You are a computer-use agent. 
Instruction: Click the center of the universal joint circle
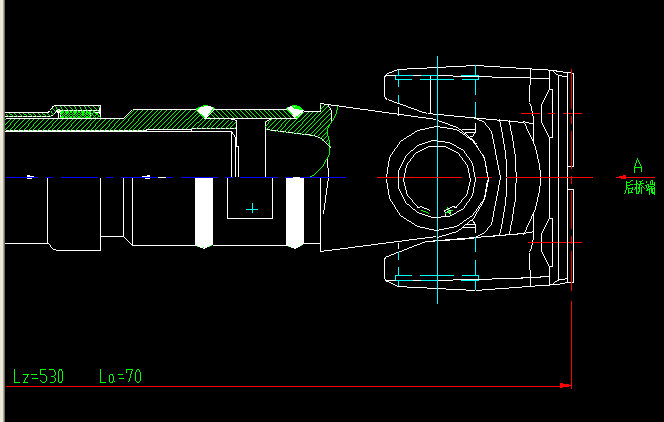437,178
